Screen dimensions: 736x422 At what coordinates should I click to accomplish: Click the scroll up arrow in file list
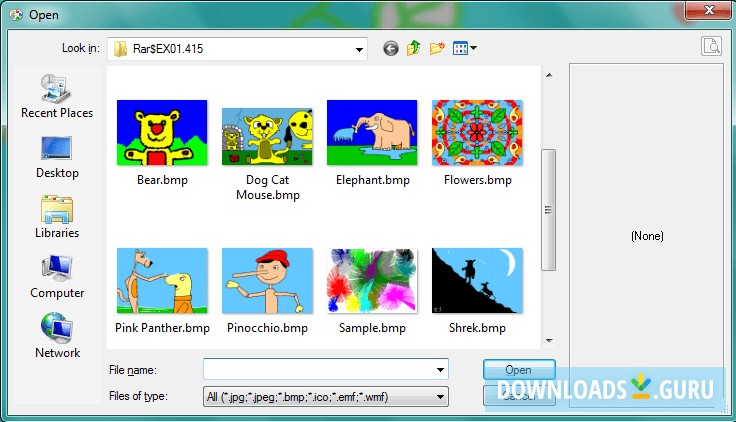549,75
